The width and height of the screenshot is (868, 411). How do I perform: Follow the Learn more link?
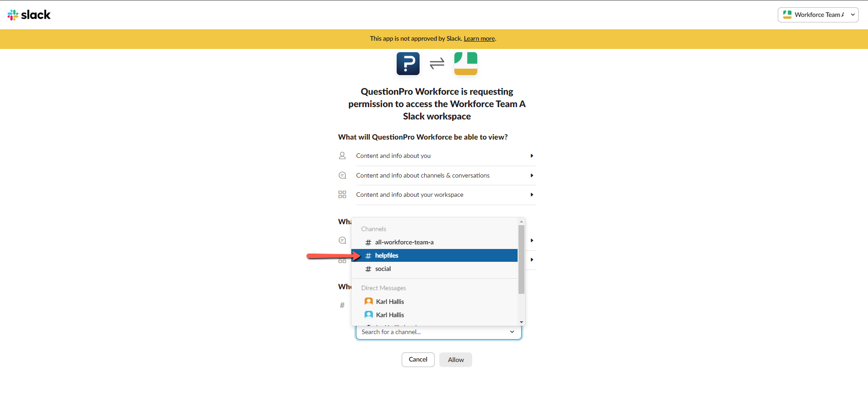(479, 38)
